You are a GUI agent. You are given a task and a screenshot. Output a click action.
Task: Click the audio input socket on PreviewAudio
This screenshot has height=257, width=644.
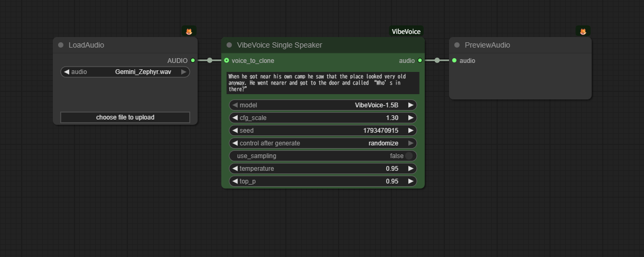point(454,60)
